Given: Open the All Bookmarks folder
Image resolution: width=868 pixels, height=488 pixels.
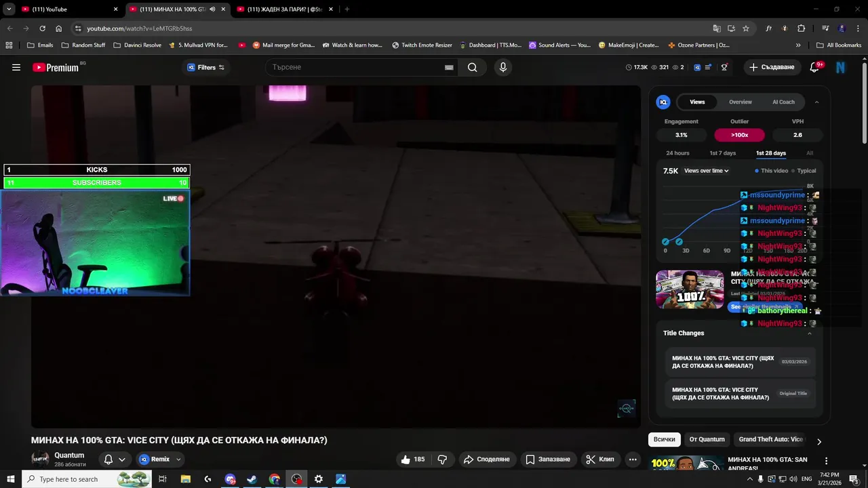Looking at the screenshot, I should (x=839, y=45).
